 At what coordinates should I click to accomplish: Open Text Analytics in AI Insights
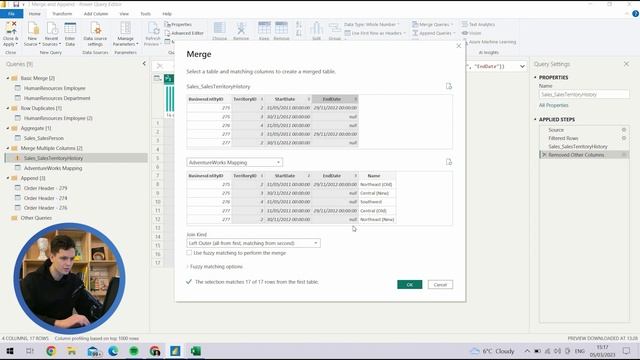478,24
